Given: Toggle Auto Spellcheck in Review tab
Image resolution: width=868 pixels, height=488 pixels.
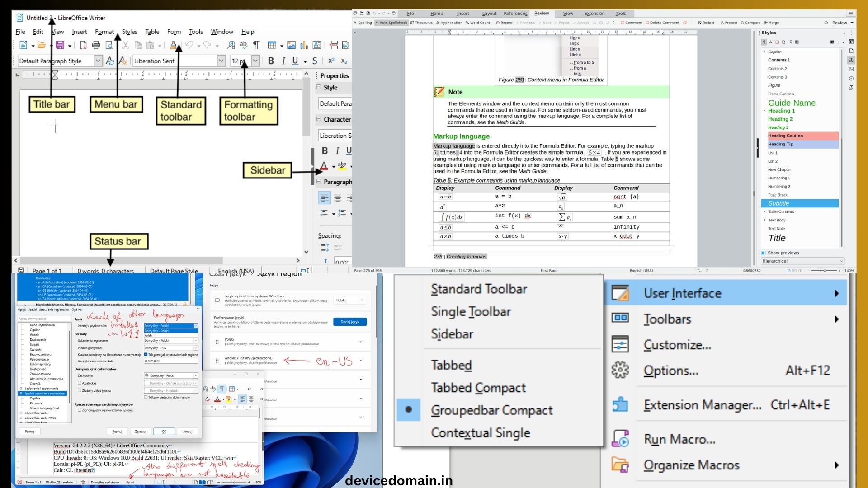Looking at the screenshot, I should tap(391, 23).
